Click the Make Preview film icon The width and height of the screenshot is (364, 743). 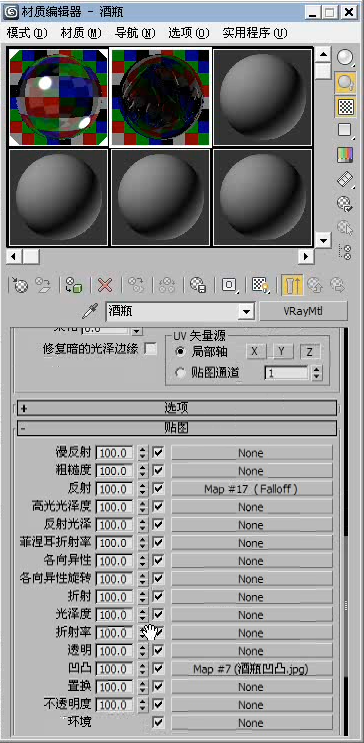click(346, 180)
